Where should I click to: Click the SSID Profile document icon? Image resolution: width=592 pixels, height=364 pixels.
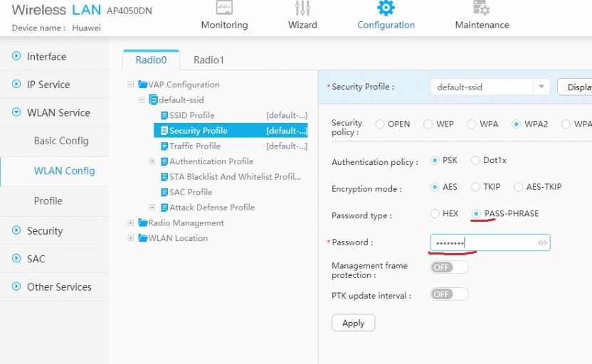tap(164, 115)
